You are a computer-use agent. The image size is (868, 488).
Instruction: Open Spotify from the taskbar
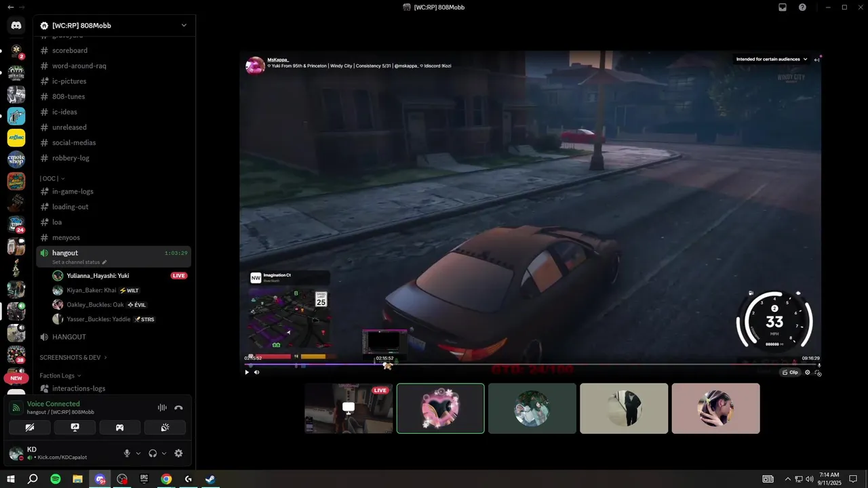[56, 479]
